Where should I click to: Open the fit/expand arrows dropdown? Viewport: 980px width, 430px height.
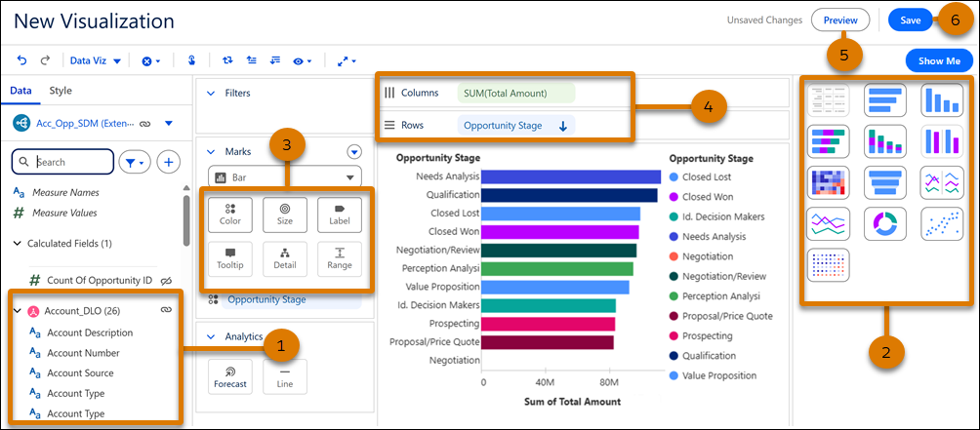point(347,61)
